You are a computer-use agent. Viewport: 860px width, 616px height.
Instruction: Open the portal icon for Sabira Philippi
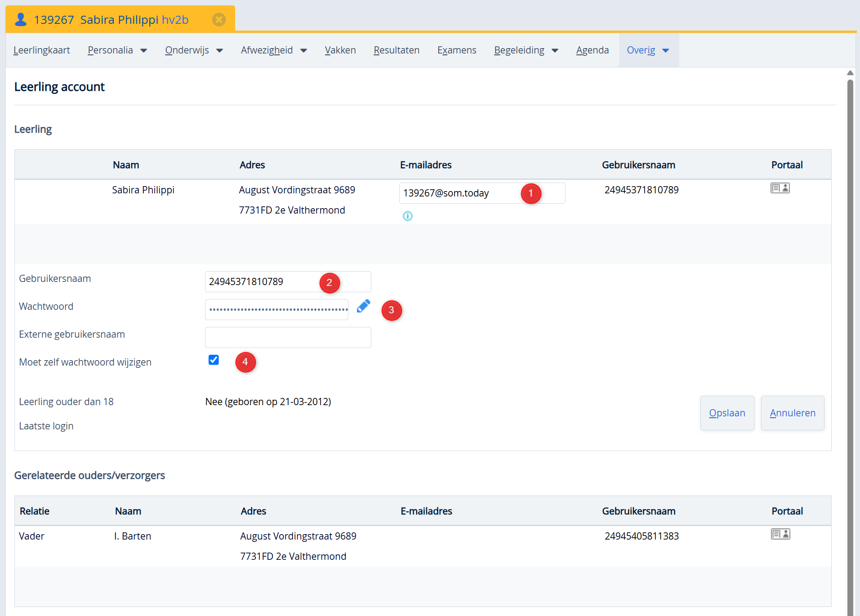(780, 188)
